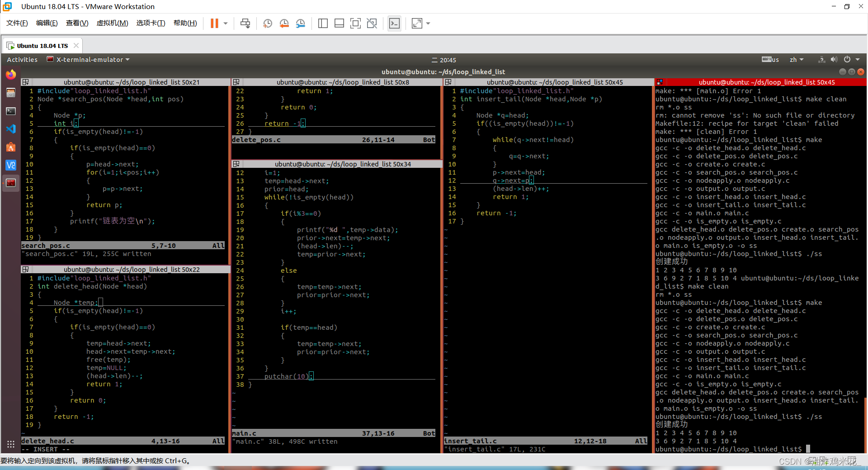Open the zh input source dropdown
This screenshot has width=868, height=470.
click(796, 60)
